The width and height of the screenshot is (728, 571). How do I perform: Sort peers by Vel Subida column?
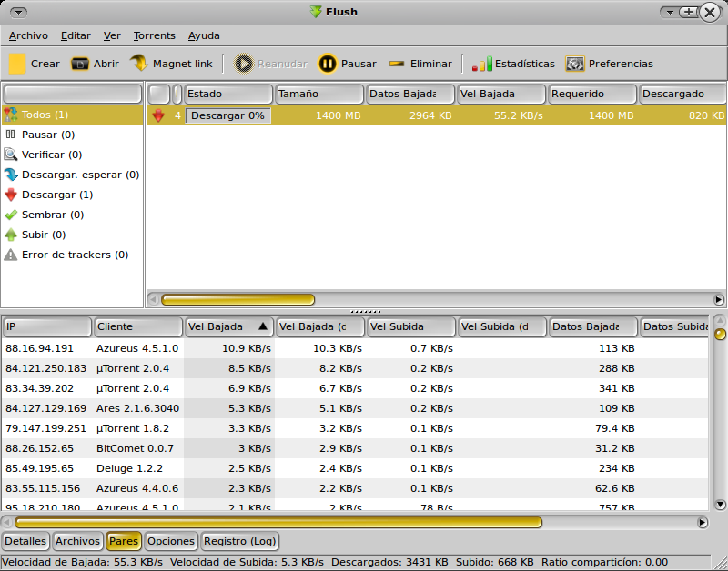tap(411, 326)
